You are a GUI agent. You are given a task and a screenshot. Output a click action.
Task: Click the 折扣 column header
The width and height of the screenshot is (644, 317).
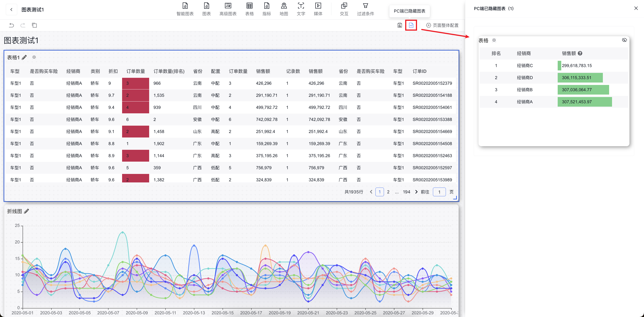[x=113, y=71]
